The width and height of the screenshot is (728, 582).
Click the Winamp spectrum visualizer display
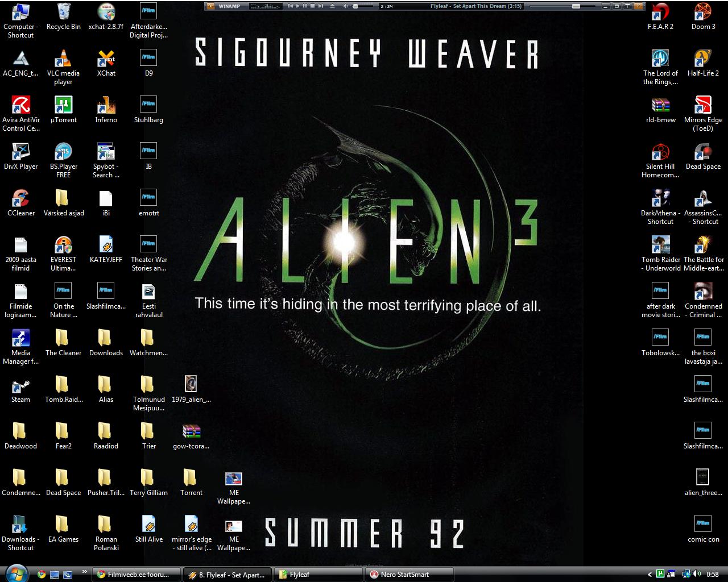click(x=266, y=6)
